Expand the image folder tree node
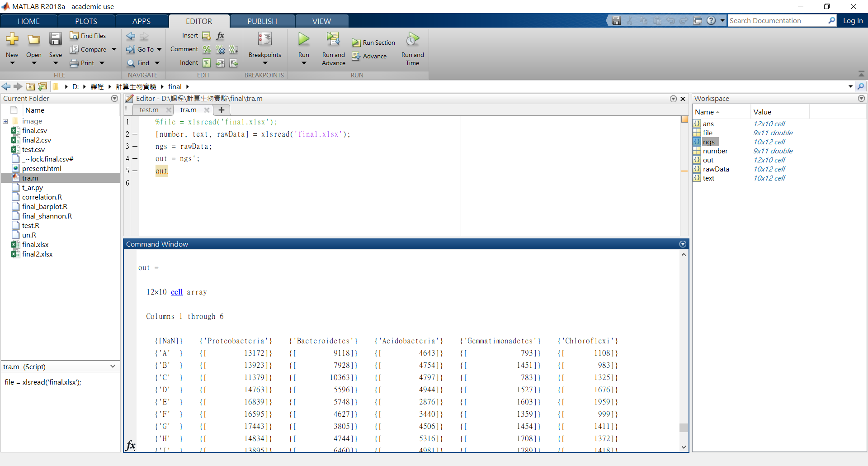Viewport: 868px width, 466px height. [x=5, y=121]
